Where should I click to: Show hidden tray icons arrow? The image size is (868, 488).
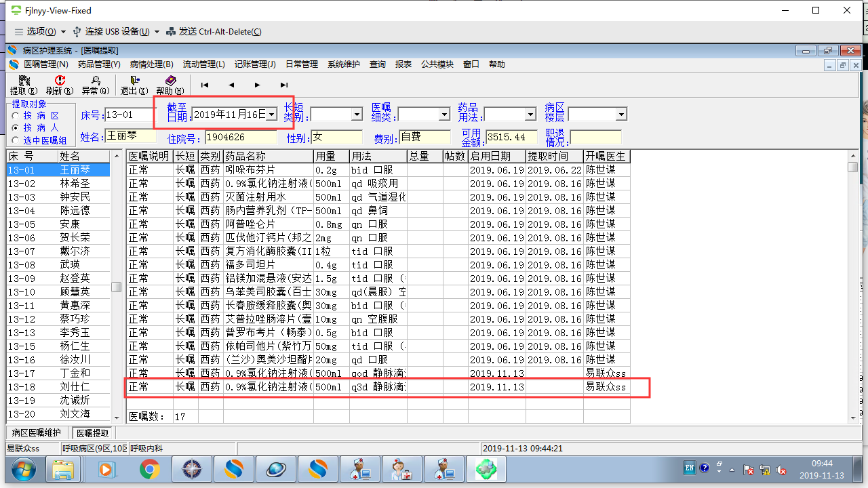pos(731,469)
